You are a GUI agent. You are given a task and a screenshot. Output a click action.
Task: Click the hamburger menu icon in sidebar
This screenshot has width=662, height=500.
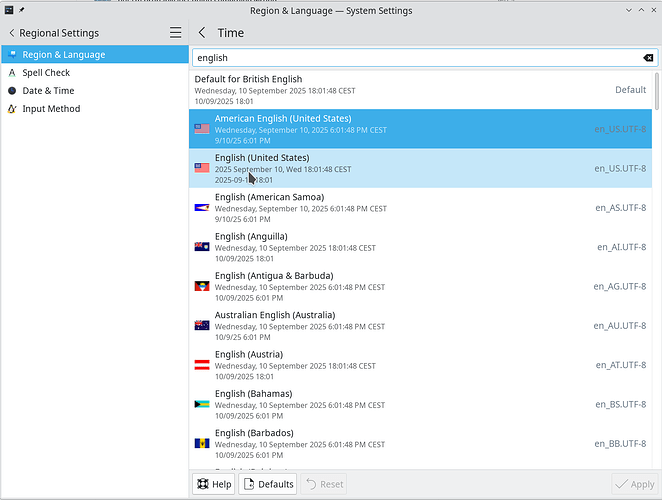coord(175,33)
